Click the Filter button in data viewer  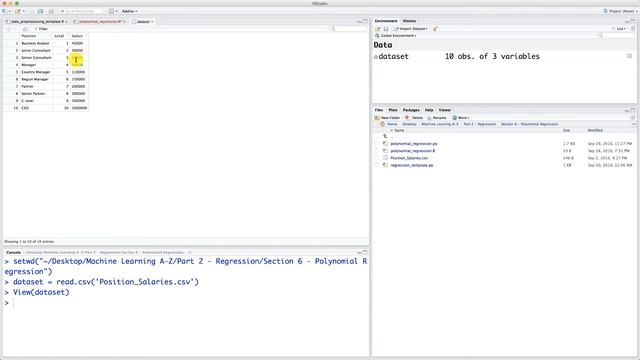pos(41,29)
